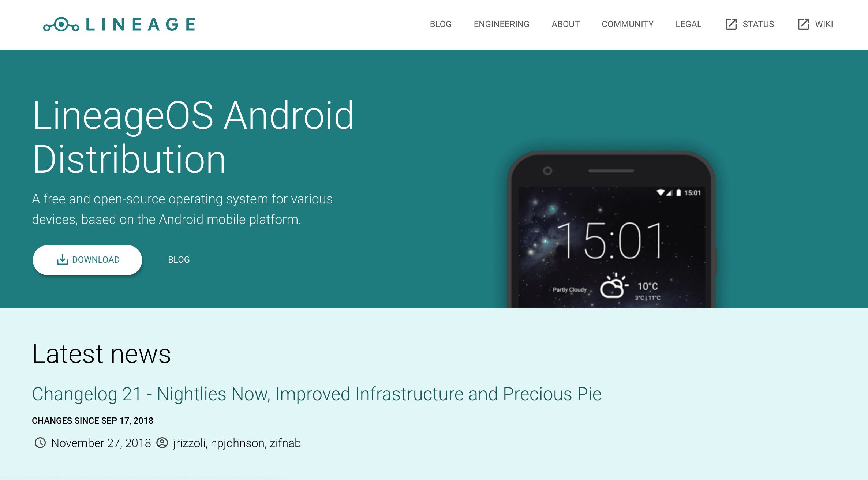Open the BLOG link near download button

tap(179, 259)
